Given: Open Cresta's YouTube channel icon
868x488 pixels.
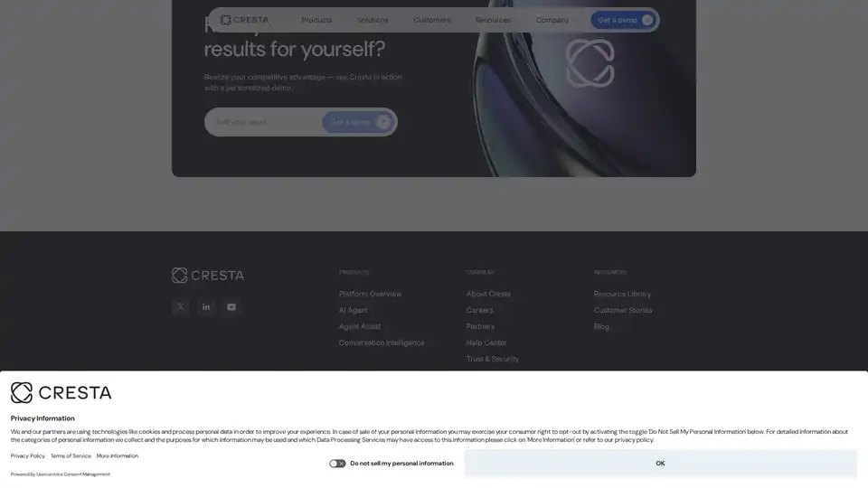Looking at the screenshot, I should pos(231,307).
